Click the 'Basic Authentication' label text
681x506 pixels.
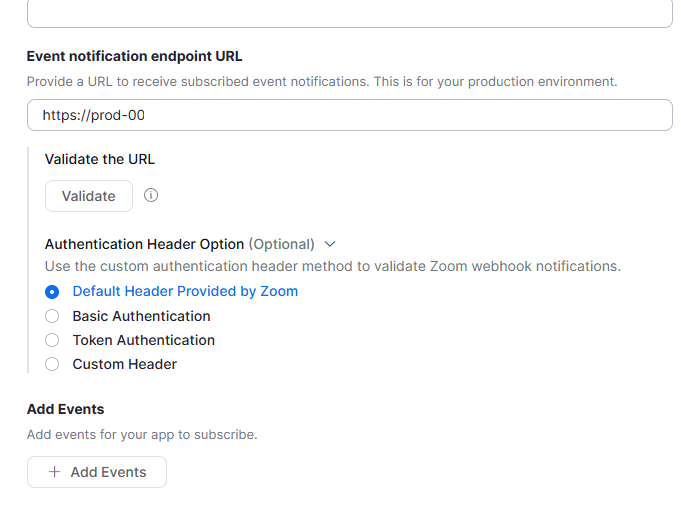pyautogui.click(x=141, y=316)
